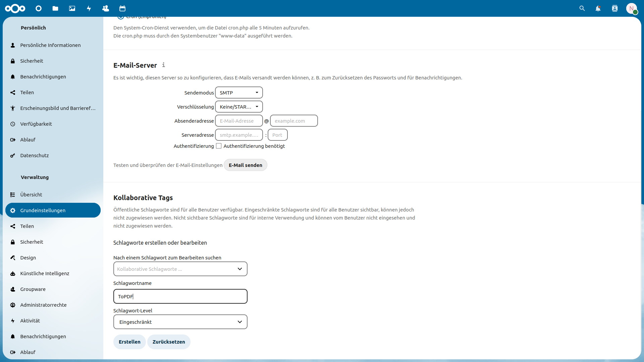Click person icon beside Persönliche Informationen
644x362 pixels.
tap(13, 45)
